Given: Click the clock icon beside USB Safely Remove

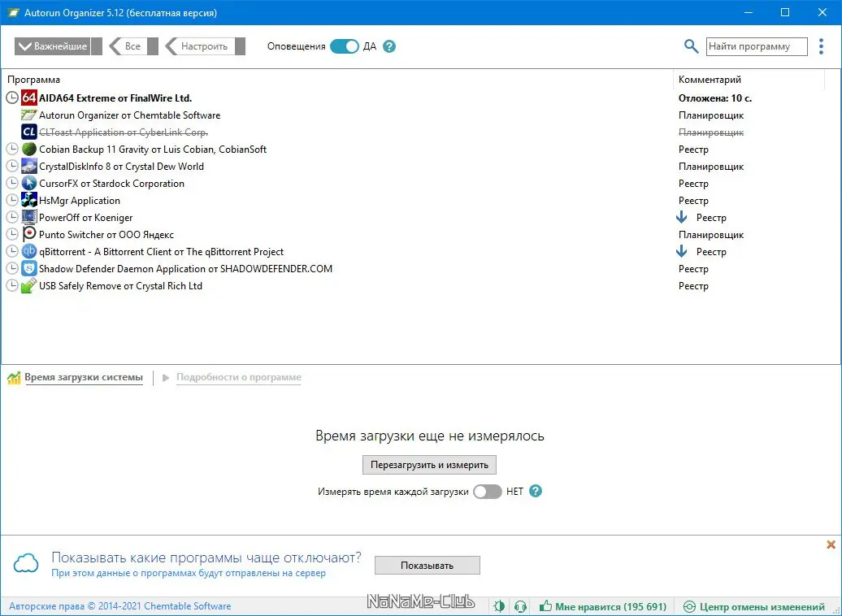Looking at the screenshot, I should coord(12,286).
